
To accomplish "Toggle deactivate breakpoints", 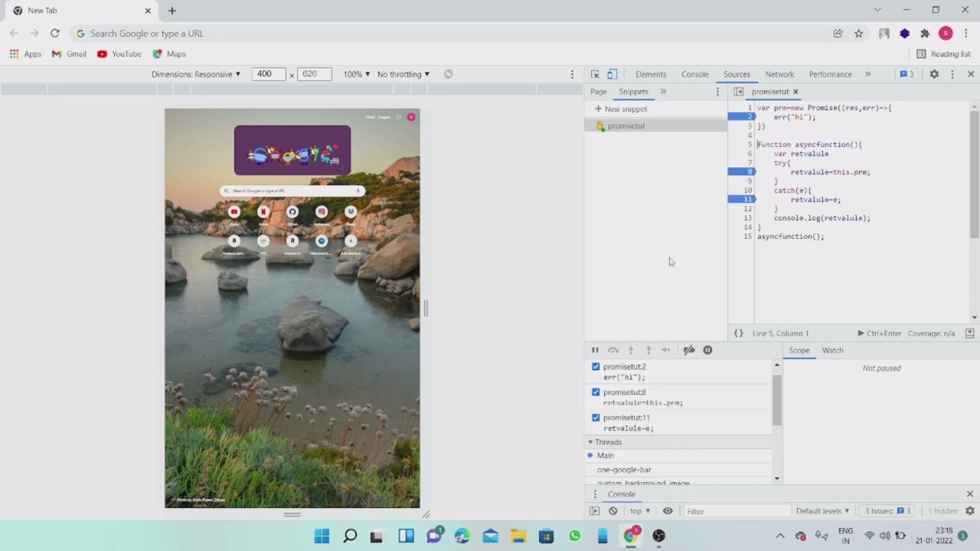I will [689, 350].
